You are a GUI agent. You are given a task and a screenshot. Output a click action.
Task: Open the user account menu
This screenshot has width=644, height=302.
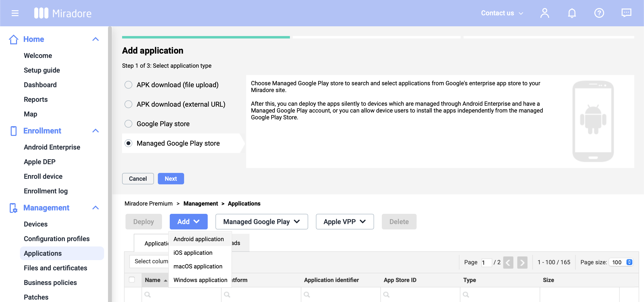(545, 13)
